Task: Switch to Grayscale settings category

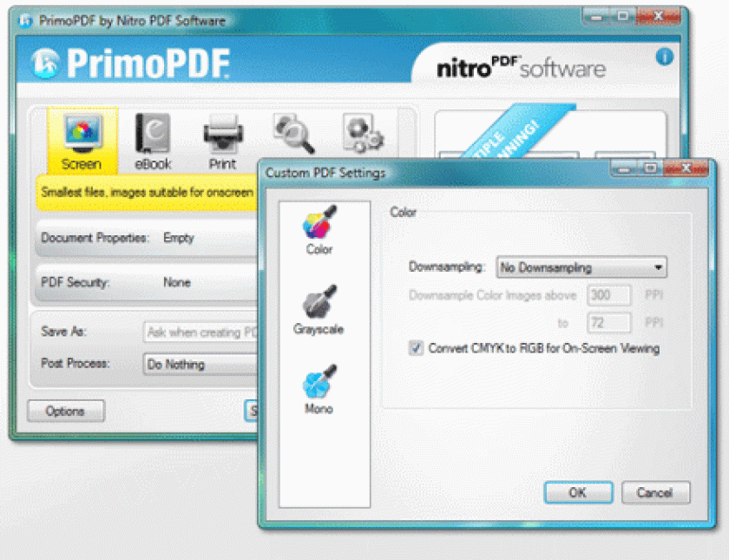Action: click(x=319, y=310)
